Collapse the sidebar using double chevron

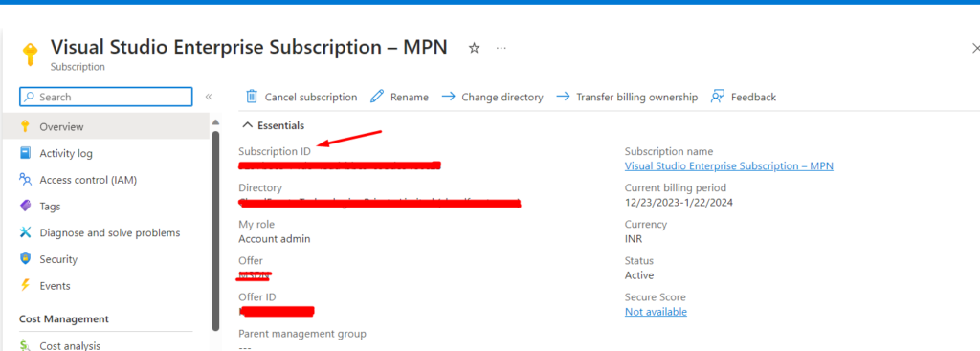(x=209, y=97)
